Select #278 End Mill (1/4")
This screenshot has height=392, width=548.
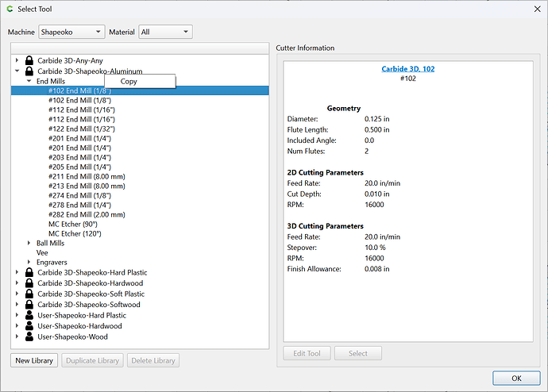(79, 205)
